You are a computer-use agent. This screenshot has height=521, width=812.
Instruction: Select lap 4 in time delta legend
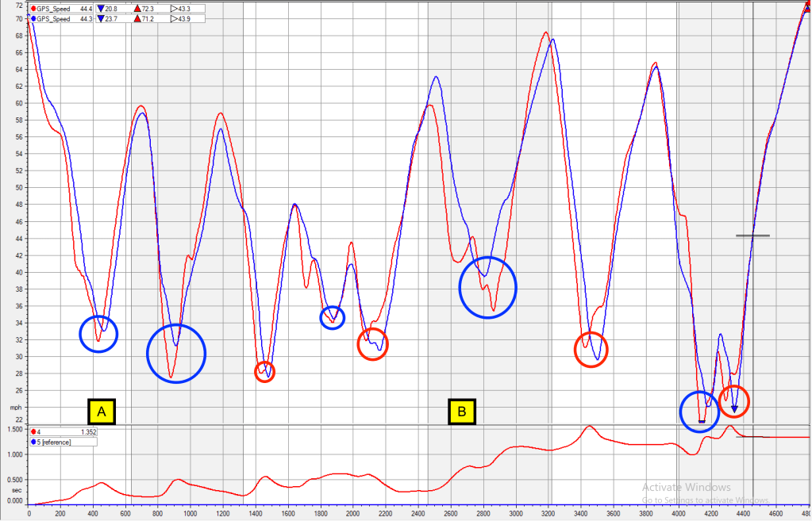point(37,432)
